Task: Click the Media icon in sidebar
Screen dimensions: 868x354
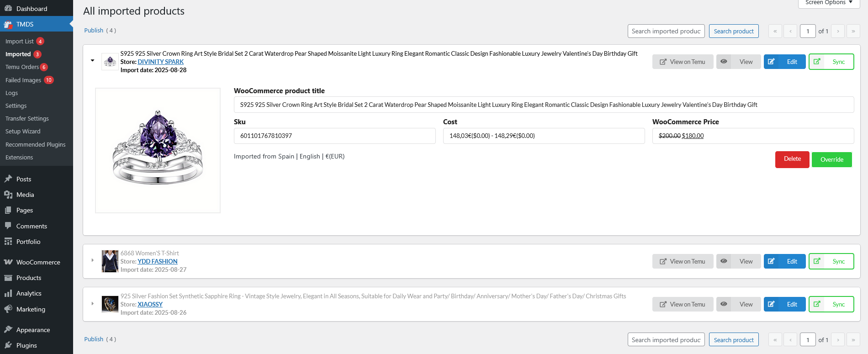Action: pos(8,195)
